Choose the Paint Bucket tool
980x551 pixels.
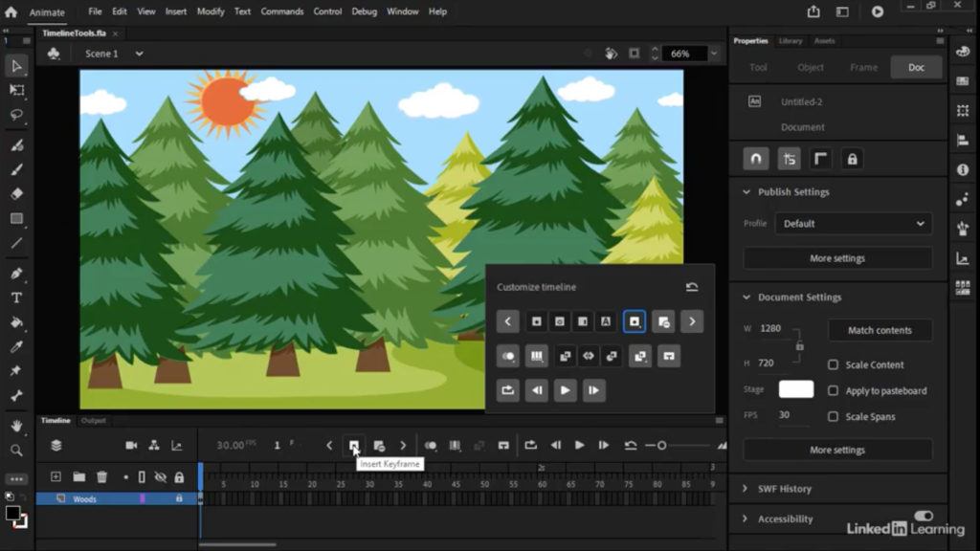pyautogui.click(x=17, y=322)
